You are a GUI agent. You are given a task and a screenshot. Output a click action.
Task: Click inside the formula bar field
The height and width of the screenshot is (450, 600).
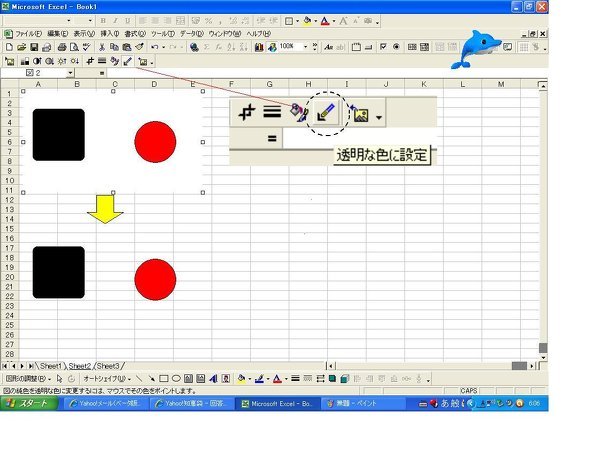327,73
